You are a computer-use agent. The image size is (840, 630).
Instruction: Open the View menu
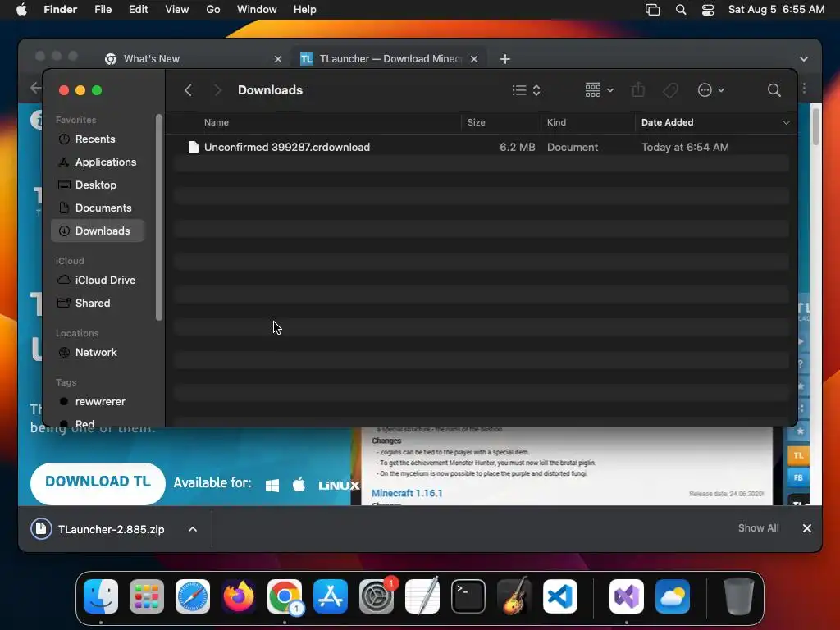click(x=177, y=10)
